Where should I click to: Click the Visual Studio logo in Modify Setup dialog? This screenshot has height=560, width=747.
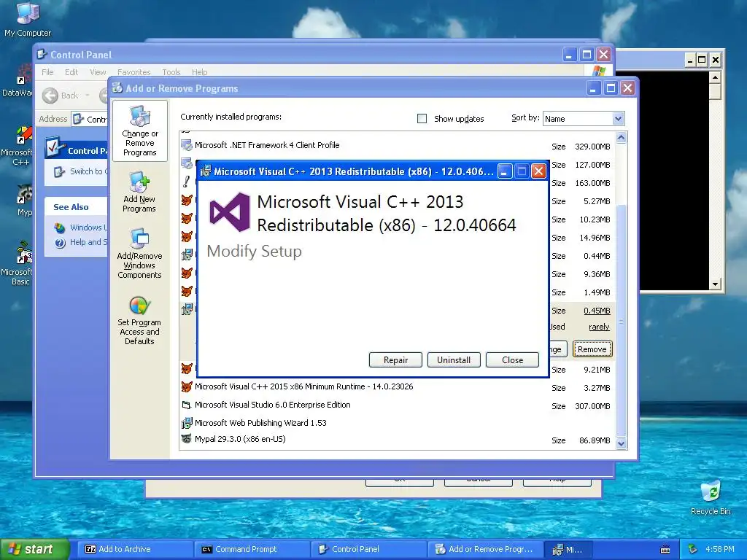(230, 212)
